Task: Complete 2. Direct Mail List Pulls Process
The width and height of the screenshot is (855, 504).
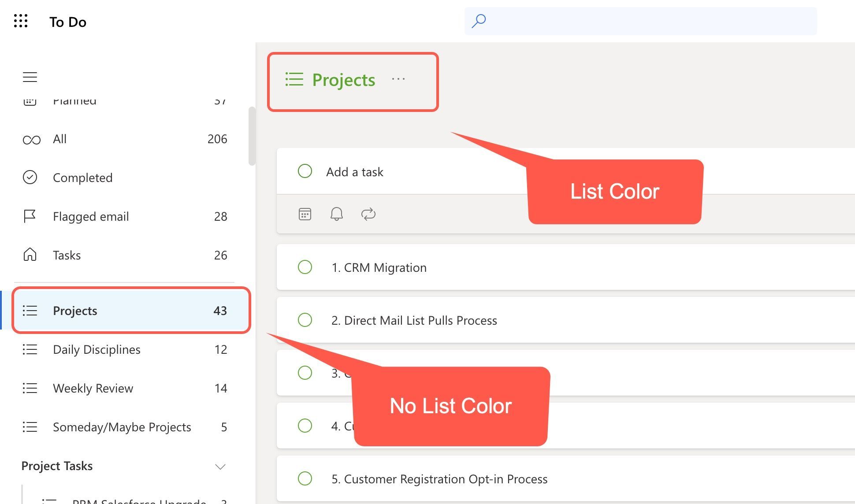Action: 305,320
